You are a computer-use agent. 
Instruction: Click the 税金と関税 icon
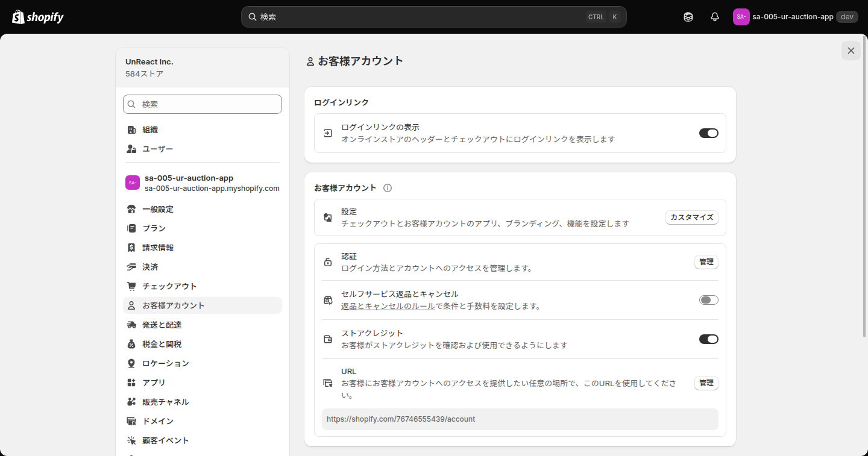131,344
